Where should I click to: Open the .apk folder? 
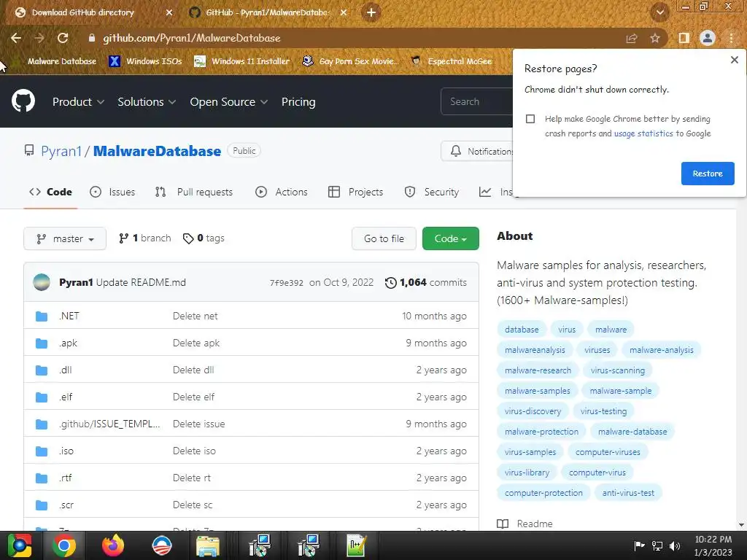[68, 343]
